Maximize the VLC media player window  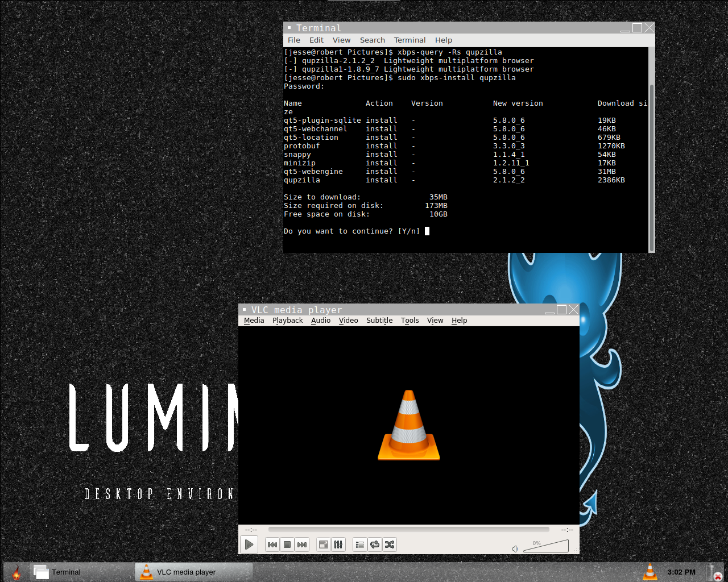pyautogui.click(x=562, y=310)
